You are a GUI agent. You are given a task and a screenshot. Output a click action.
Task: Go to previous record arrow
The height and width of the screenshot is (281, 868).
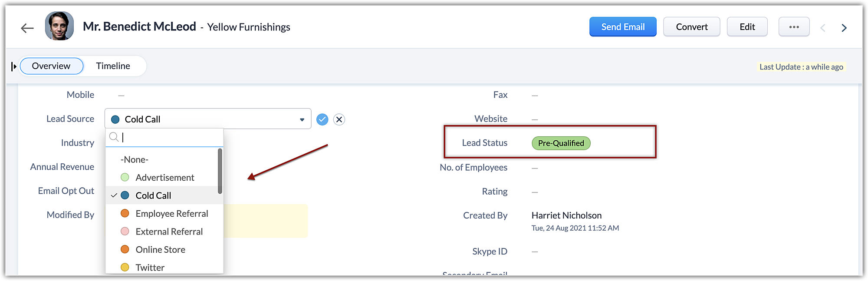(x=823, y=28)
